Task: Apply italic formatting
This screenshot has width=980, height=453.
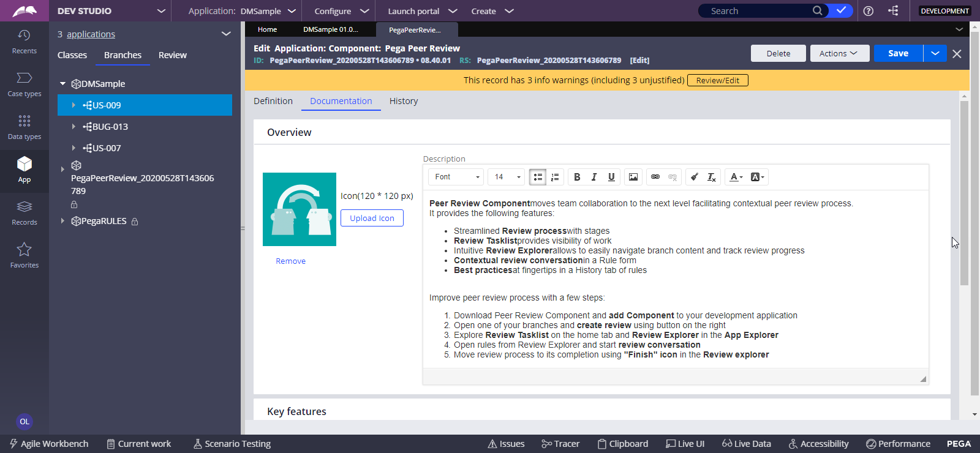Action: coord(594,177)
